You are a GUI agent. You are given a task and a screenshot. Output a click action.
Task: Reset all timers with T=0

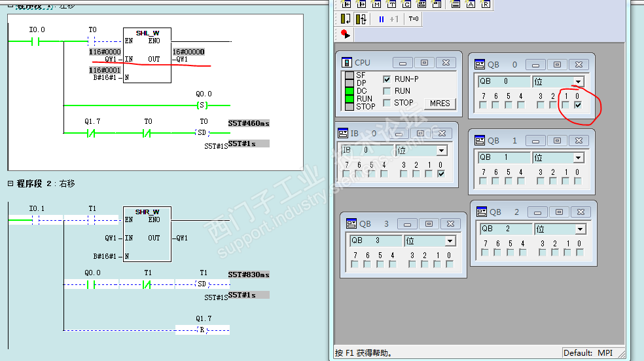coord(414,19)
